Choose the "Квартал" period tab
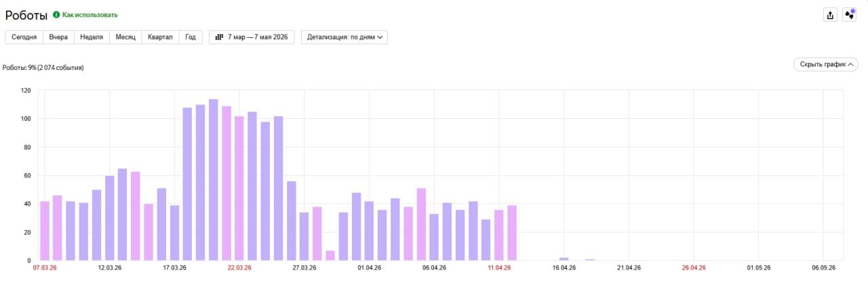The height and width of the screenshot is (298, 868). point(161,37)
